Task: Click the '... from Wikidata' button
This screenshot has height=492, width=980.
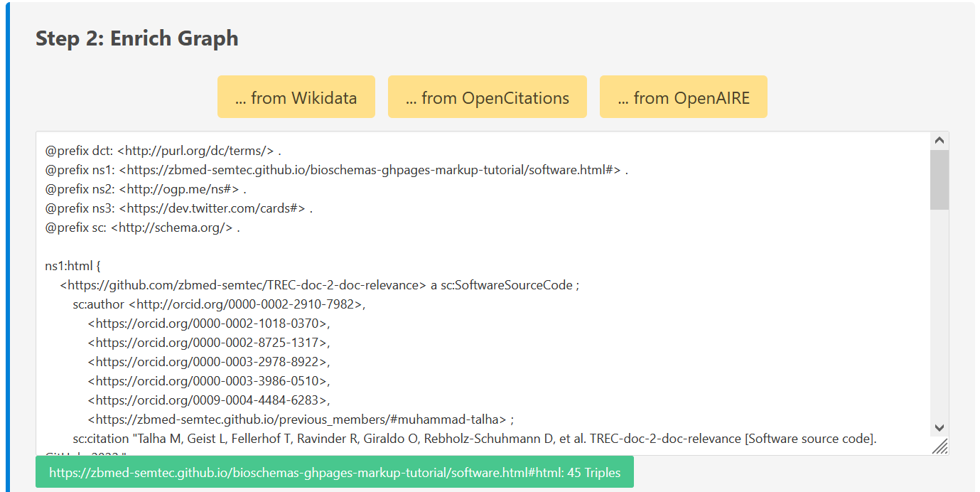Action: pos(296,97)
